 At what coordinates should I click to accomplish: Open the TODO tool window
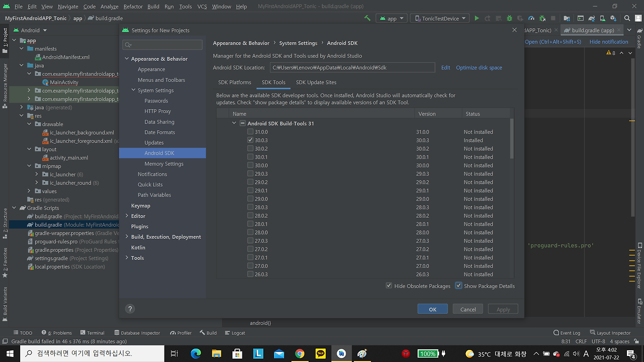click(22, 333)
